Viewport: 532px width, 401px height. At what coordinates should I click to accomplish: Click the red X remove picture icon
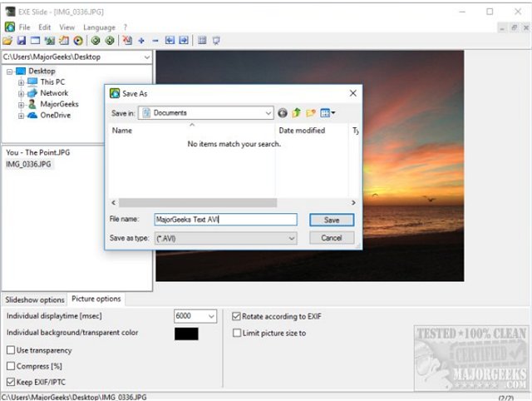(x=127, y=41)
